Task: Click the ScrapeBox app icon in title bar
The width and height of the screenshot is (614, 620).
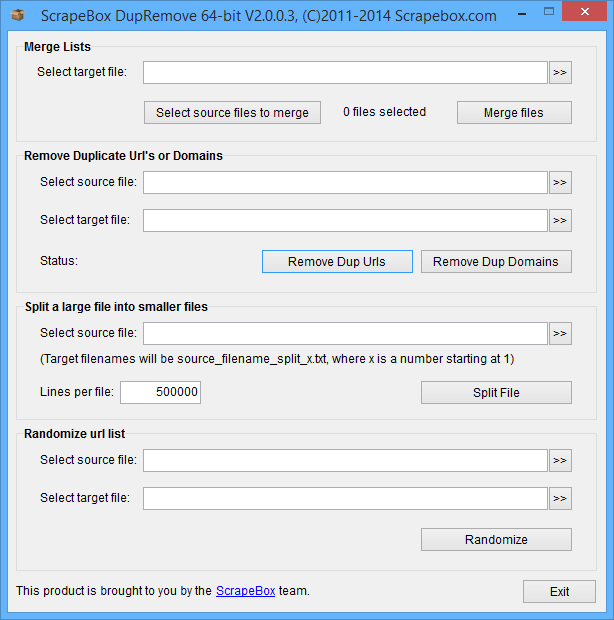Action: point(17,15)
